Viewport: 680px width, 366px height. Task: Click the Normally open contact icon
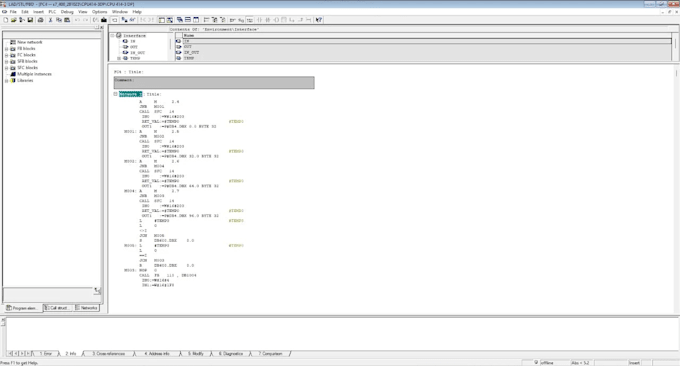[260, 20]
